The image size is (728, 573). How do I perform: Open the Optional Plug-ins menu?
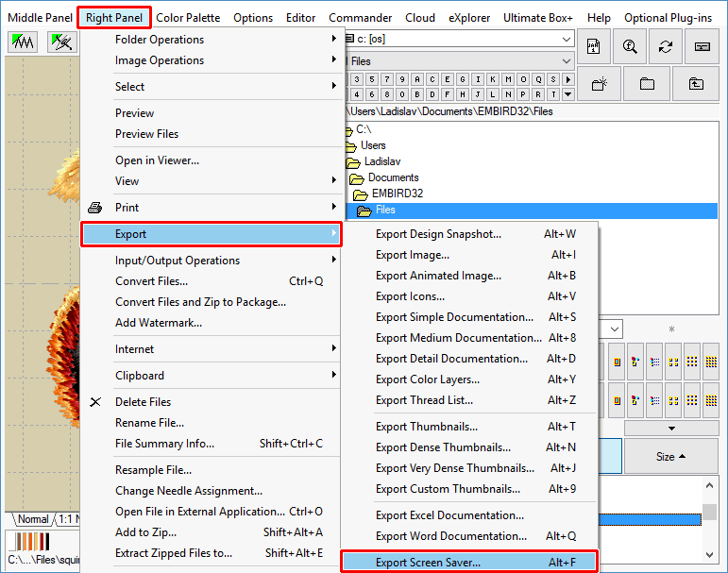(x=668, y=18)
